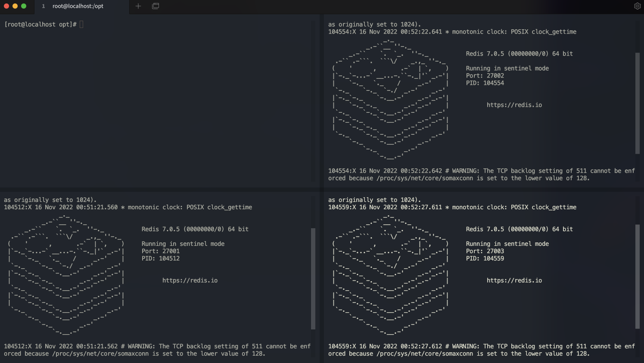Open the redis.io link in the 27001 pane

tap(190, 280)
